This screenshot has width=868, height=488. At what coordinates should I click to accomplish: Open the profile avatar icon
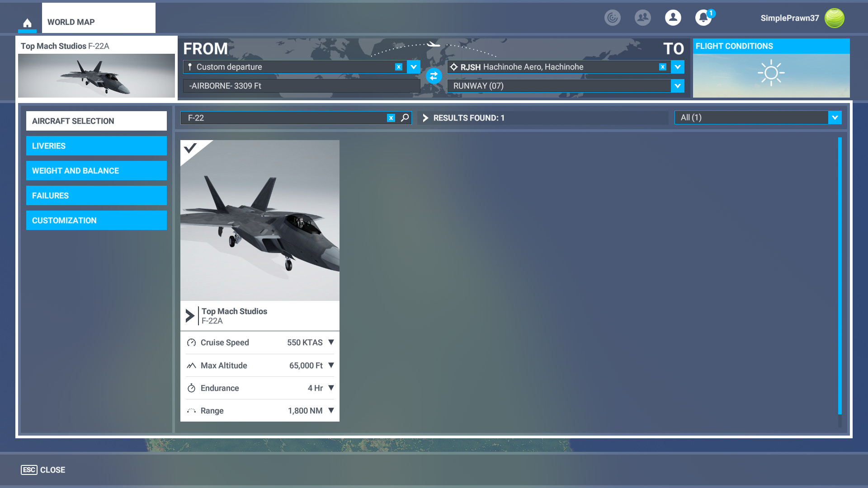pos(673,18)
